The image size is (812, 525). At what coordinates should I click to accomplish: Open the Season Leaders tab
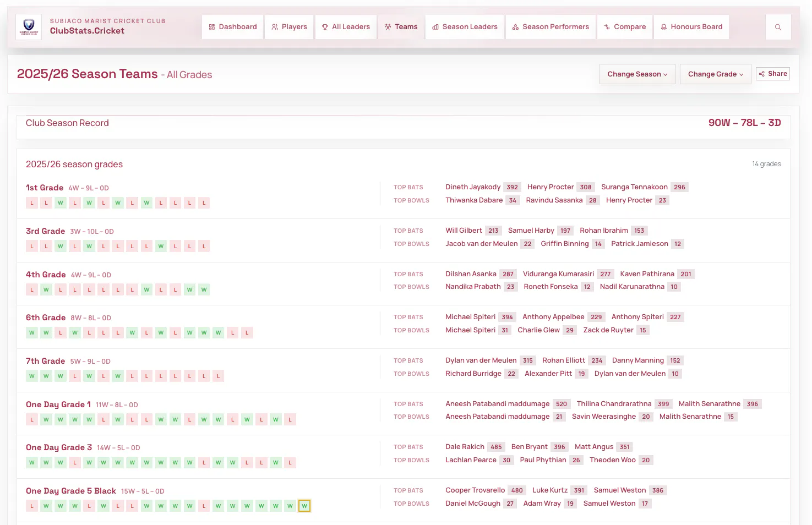(x=465, y=27)
